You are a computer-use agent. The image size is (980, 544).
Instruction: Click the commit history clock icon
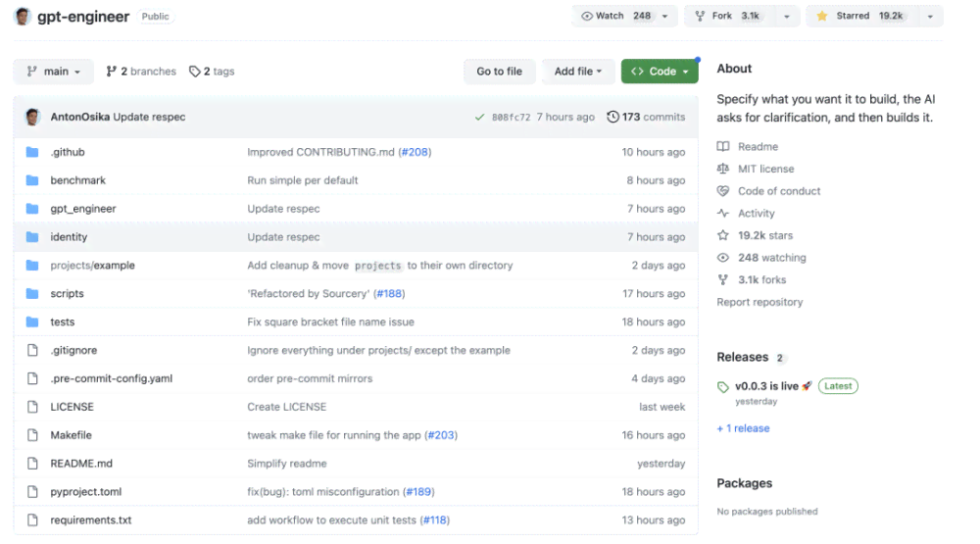pos(612,117)
